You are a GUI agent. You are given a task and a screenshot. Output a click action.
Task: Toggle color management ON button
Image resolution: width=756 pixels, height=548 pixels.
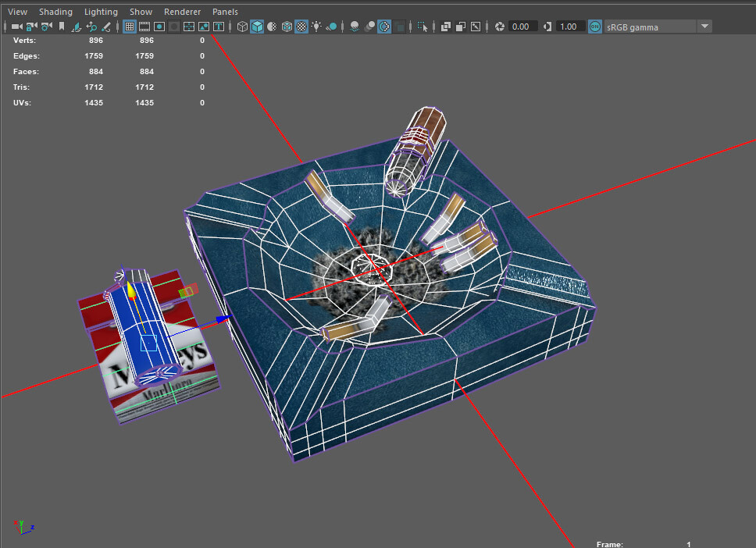[594, 27]
